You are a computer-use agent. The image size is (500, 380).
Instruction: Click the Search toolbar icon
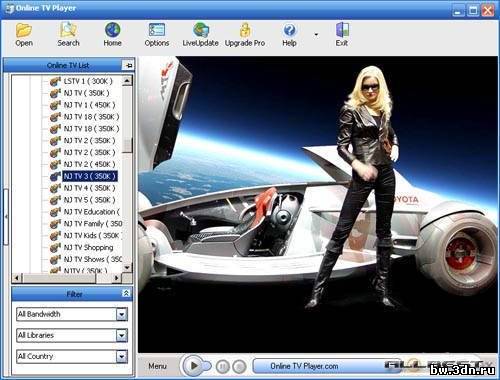[x=68, y=34]
